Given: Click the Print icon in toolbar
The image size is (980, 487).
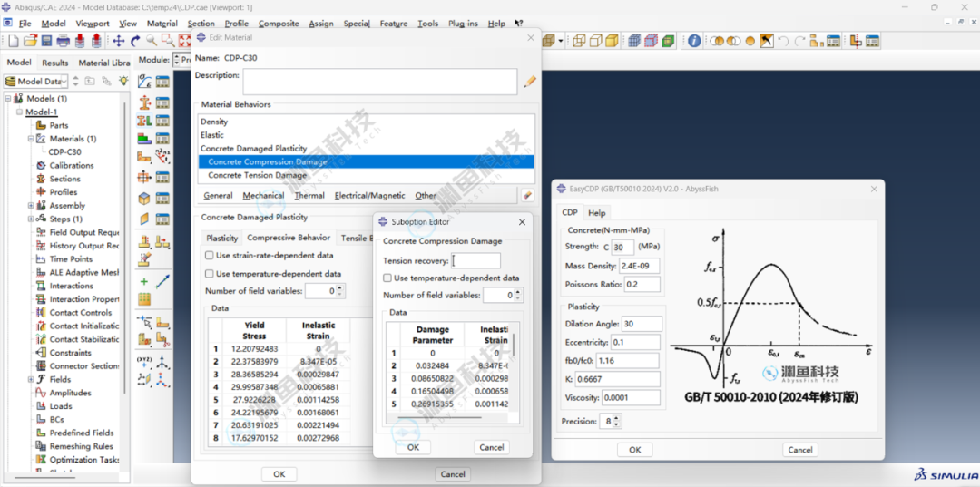Looking at the screenshot, I should point(64,41).
